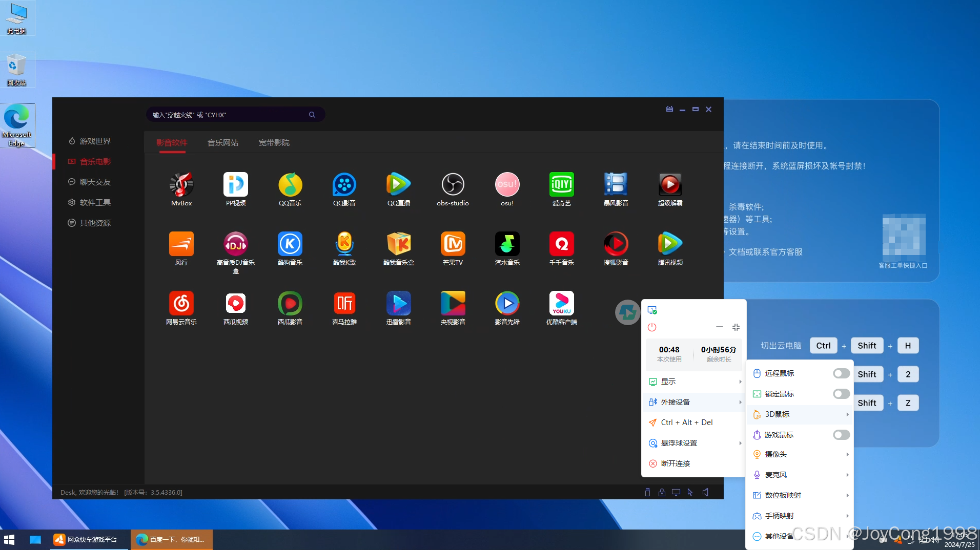Expand 悬浮球设置 submenu

point(695,443)
